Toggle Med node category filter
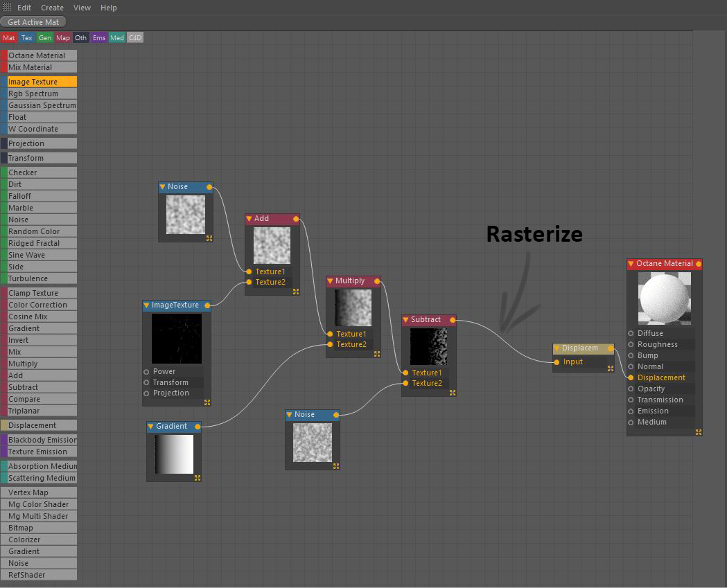The image size is (727, 588). (x=117, y=38)
